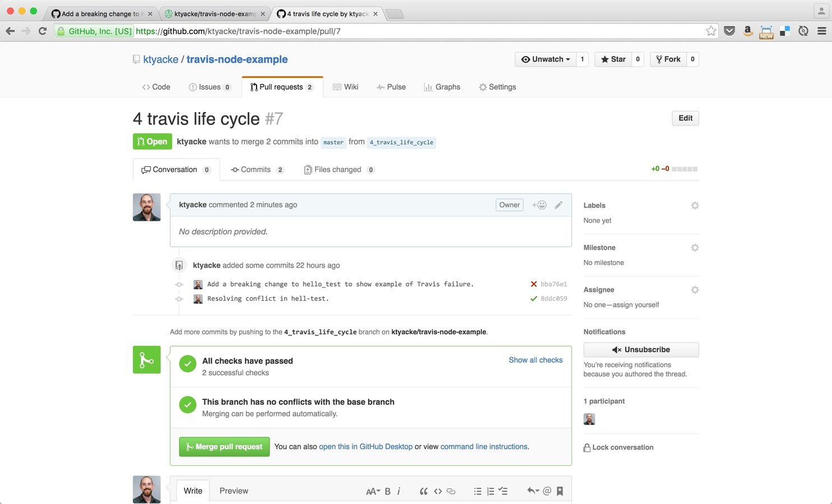Viewport: 832px width, 504px height.
Task: Open the Pulse tab
Action: (391, 87)
